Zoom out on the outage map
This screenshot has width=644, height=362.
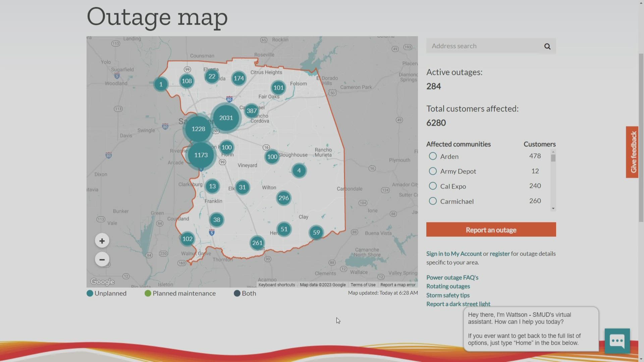tap(102, 259)
